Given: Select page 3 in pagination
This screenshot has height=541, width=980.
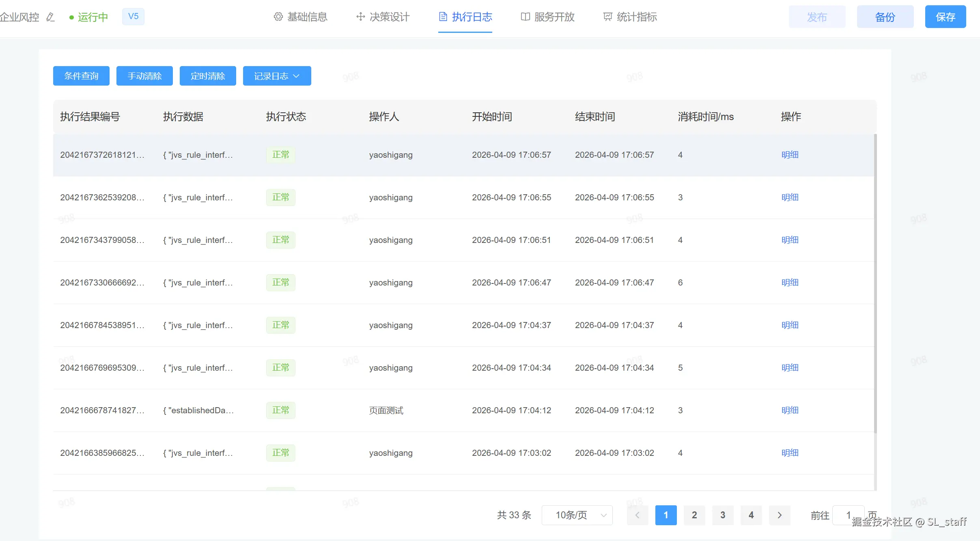Looking at the screenshot, I should click(x=722, y=515).
